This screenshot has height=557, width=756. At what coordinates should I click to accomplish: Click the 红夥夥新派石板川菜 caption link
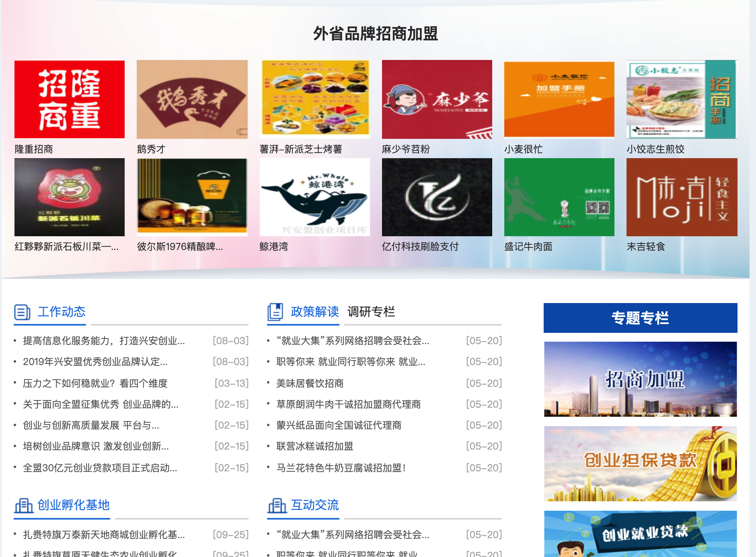67,247
